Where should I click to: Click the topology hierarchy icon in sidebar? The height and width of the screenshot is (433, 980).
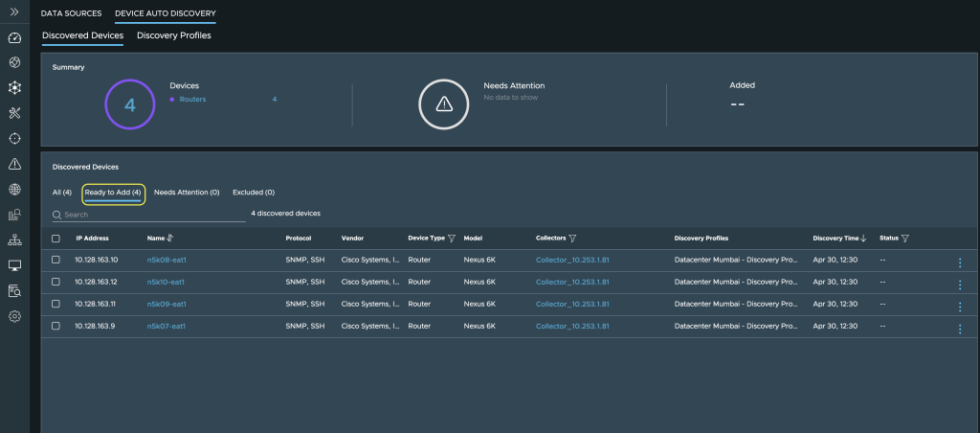click(14, 239)
